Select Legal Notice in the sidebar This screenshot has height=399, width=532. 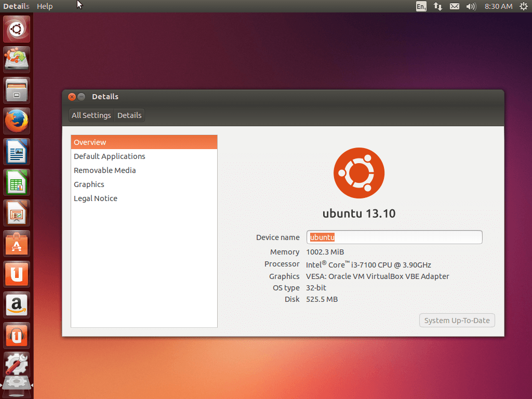(x=144, y=198)
